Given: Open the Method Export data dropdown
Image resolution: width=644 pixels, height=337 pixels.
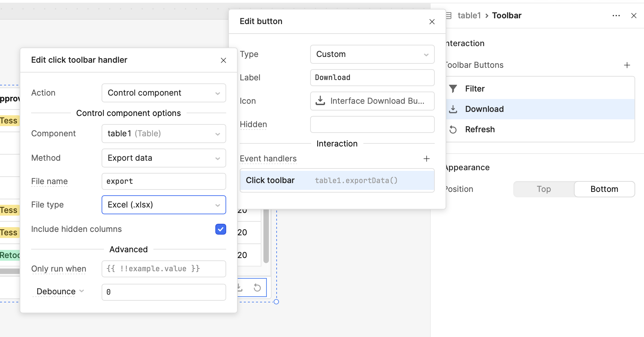Looking at the screenshot, I should (x=164, y=158).
